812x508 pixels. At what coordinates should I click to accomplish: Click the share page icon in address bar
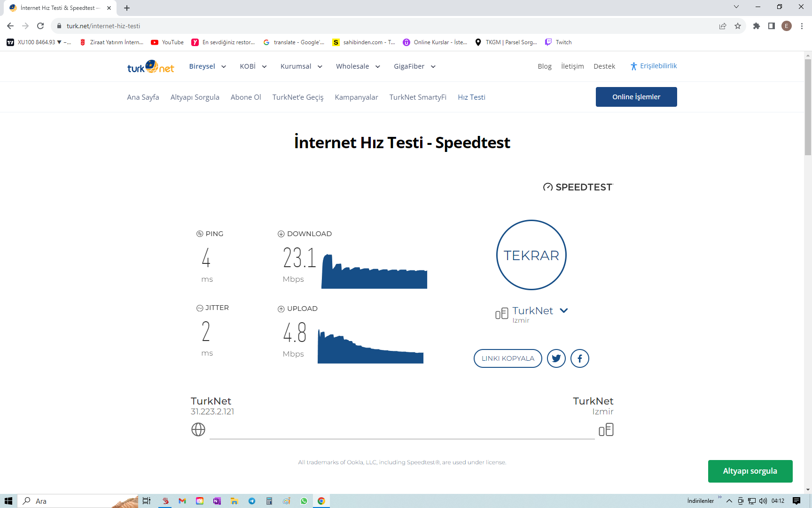[x=723, y=26]
